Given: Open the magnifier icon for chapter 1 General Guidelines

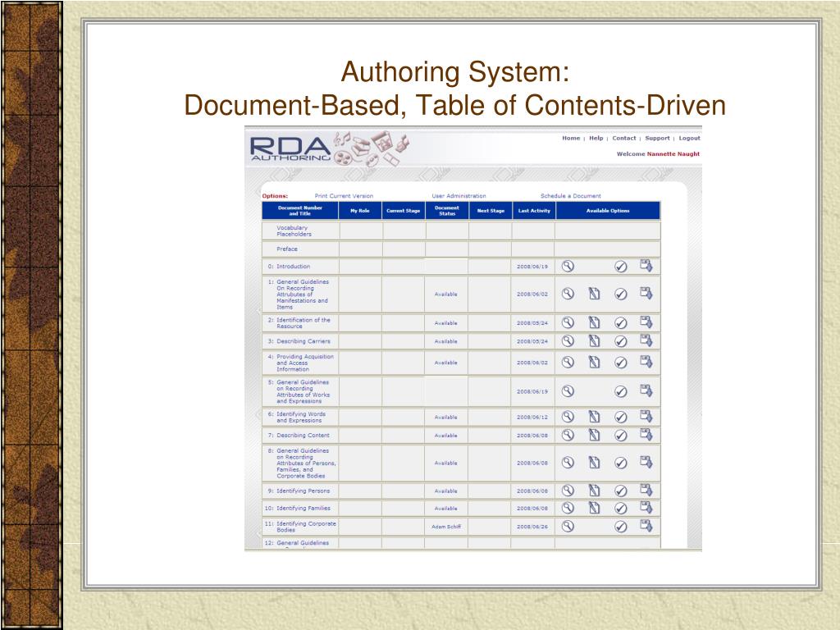Looking at the screenshot, I should pyautogui.click(x=568, y=293).
